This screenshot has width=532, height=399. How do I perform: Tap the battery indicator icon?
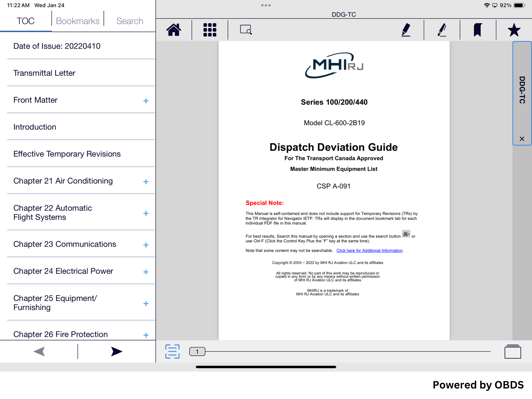(x=520, y=5)
